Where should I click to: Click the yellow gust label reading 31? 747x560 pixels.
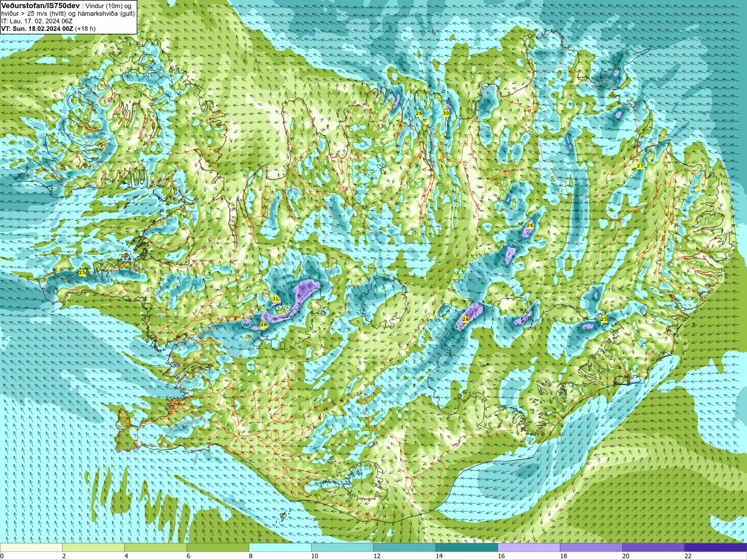(x=275, y=299)
